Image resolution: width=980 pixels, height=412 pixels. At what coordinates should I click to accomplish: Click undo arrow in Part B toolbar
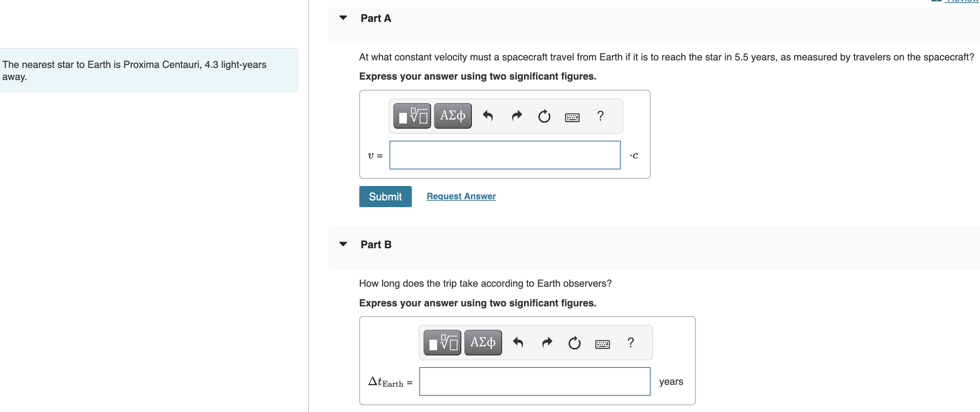click(x=518, y=343)
